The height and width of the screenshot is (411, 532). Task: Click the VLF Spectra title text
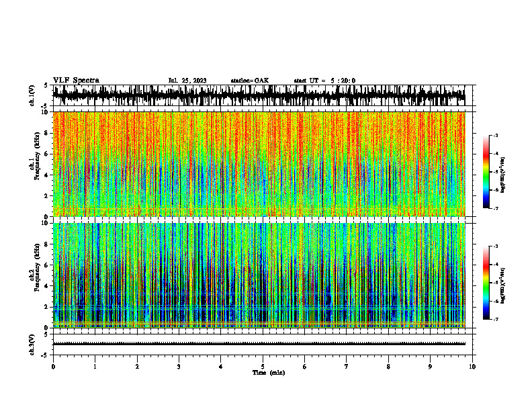point(76,81)
